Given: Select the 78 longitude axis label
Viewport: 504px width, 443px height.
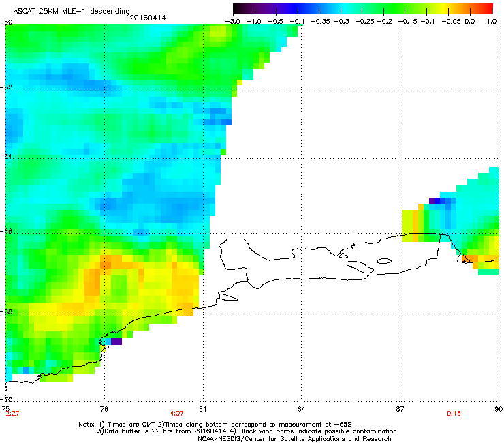Looking at the screenshot, I should 104,409.
